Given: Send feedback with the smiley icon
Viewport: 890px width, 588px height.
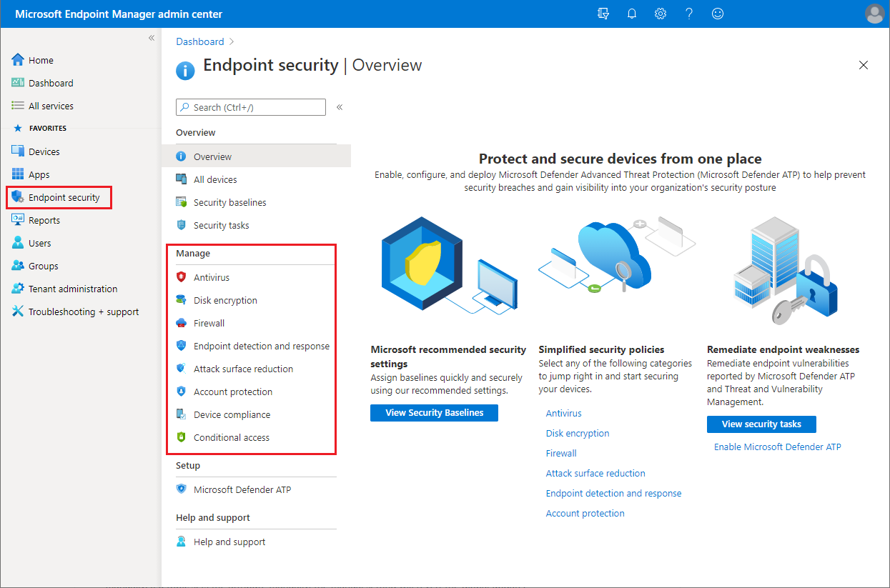Looking at the screenshot, I should point(718,14).
